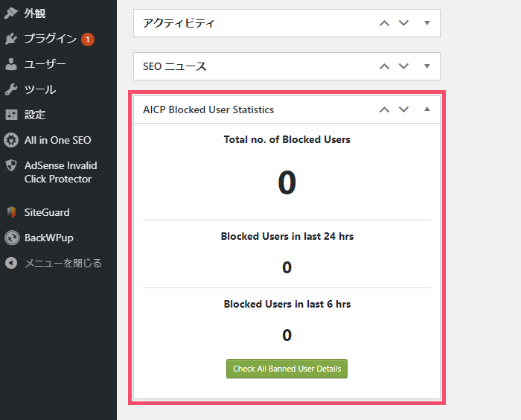Click the count under last 6 hrs
Screen dimensions: 521x420
point(287,335)
